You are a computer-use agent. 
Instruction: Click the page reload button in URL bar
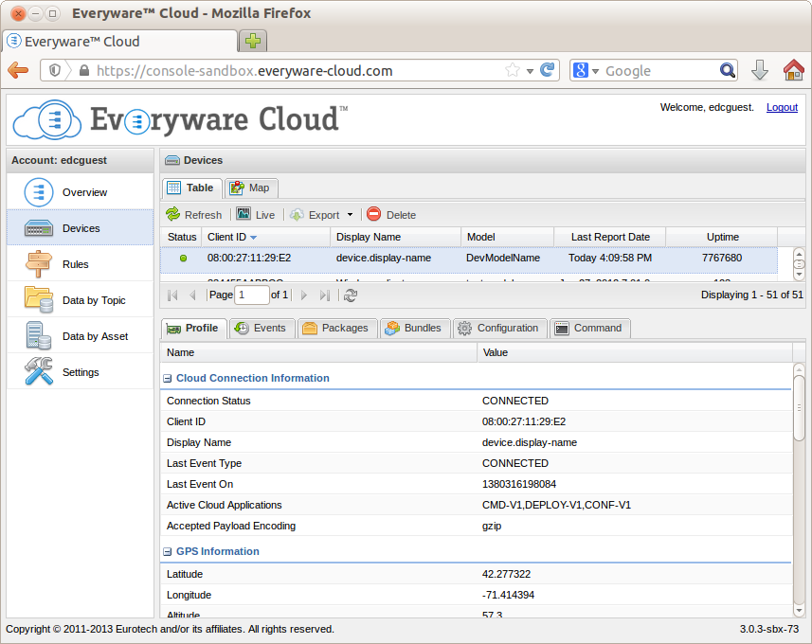tap(548, 70)
